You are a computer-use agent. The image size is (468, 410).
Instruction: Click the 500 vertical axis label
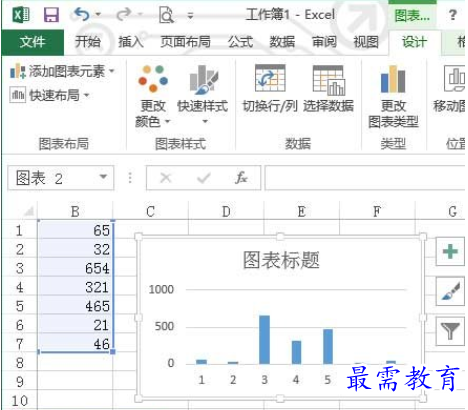(x=164, y=326)
